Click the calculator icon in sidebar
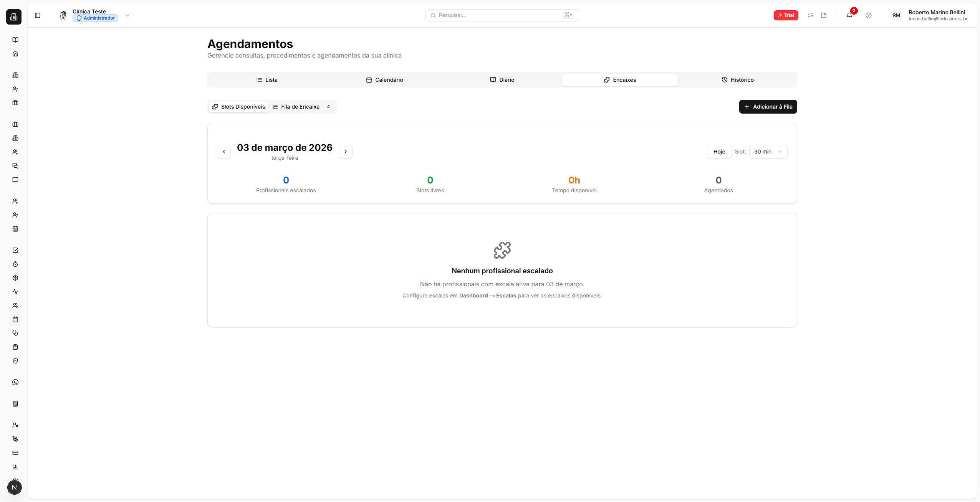The width and height of the screenshot is (980, 502). tap(15, 404)
